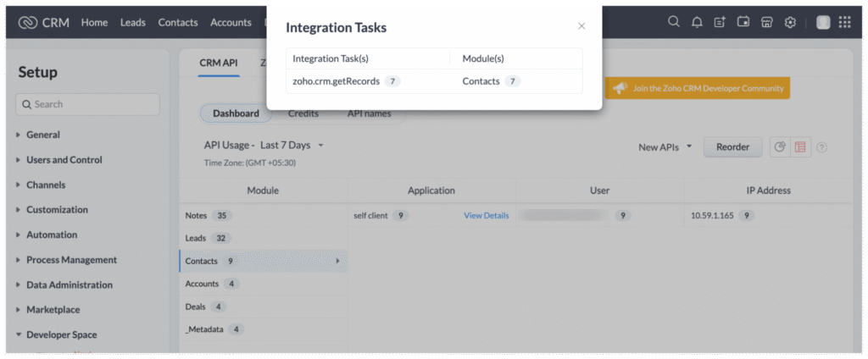Click the search magnifier in top bar
This screenshot has width=868, height=359.
point(674,22)
